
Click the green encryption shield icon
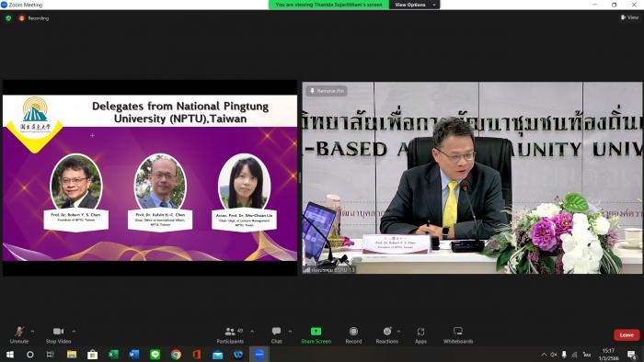8,18
